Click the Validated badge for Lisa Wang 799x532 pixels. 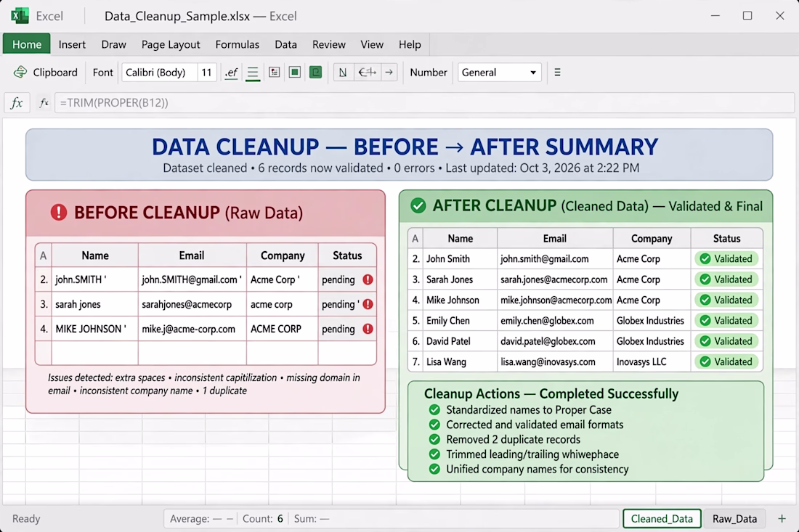(x=726, y=362)
